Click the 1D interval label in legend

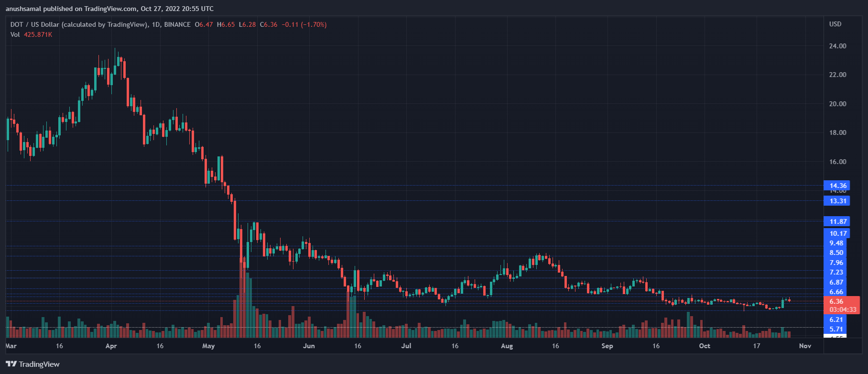pyautogui.click(x=156, y=24)
